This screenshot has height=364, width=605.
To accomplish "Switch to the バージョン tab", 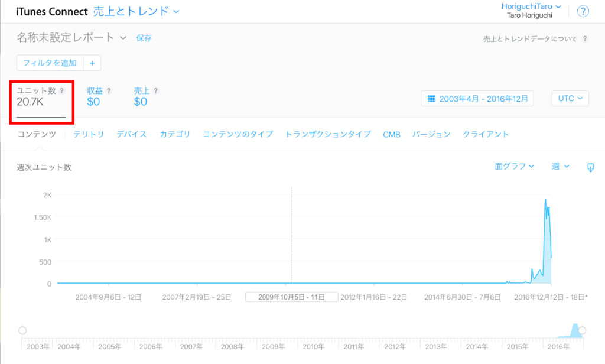I will (431, 134).
